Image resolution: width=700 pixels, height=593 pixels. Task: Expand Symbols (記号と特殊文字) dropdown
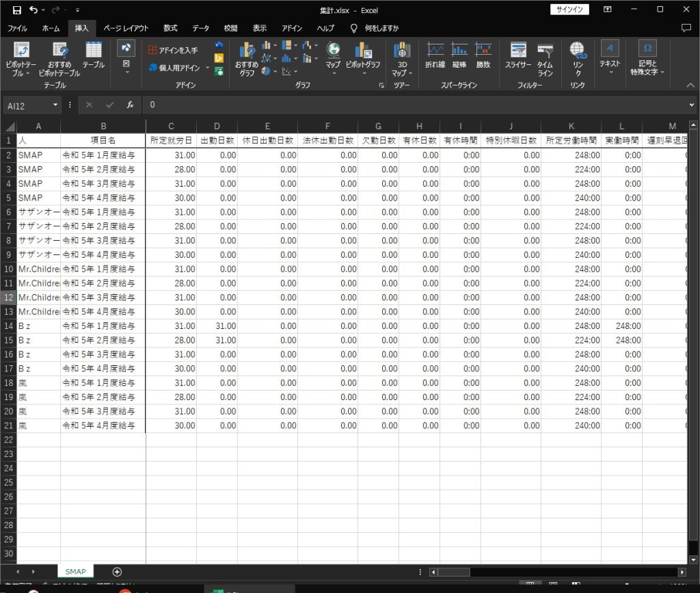(647, 58)
